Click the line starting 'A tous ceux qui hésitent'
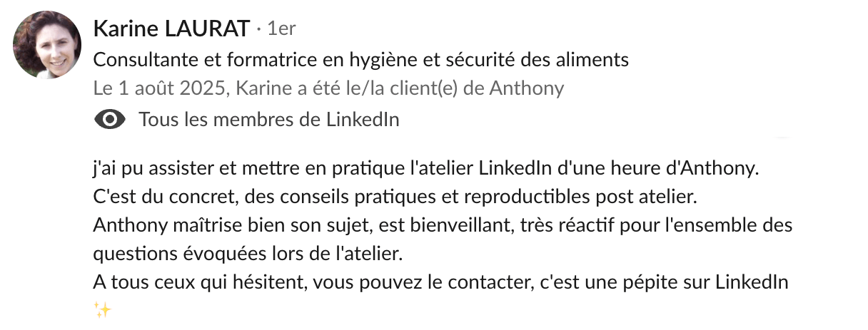 click(440, 282)
